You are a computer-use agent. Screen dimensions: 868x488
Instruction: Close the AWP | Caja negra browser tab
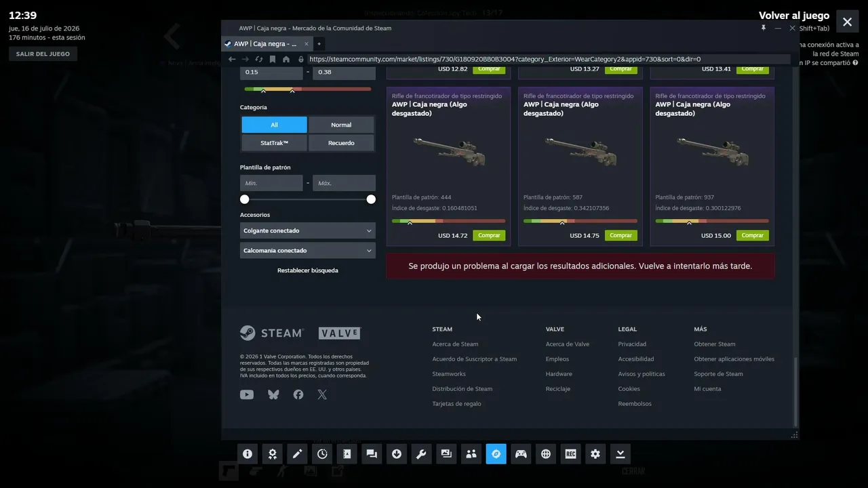tap(307, 43)
